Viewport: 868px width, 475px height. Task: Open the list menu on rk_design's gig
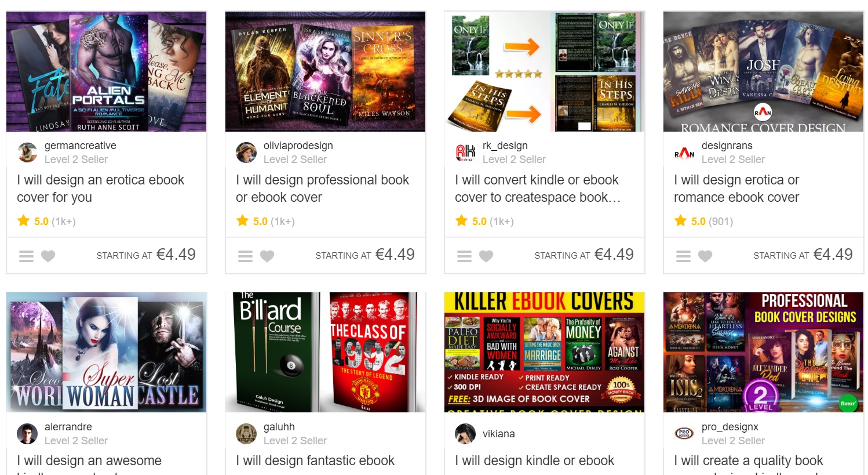point(464,256)
